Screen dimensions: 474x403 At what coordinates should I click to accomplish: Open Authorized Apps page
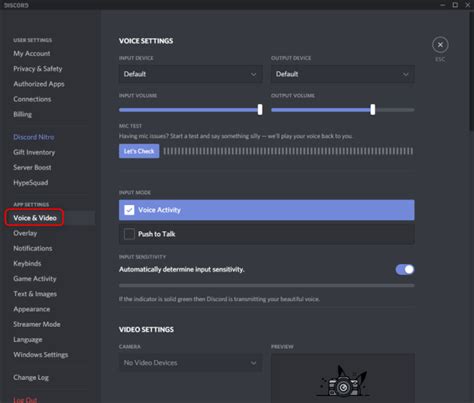39,84
